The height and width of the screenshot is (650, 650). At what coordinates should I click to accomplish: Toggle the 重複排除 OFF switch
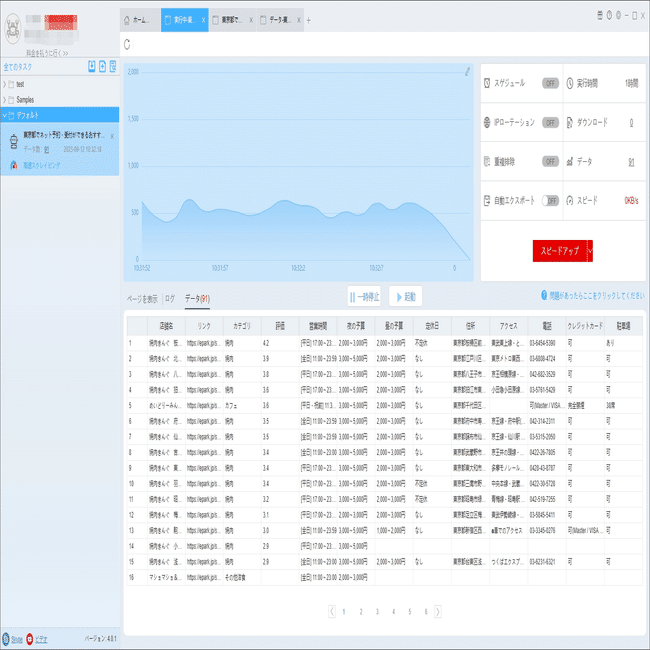[x=551, y=162]
